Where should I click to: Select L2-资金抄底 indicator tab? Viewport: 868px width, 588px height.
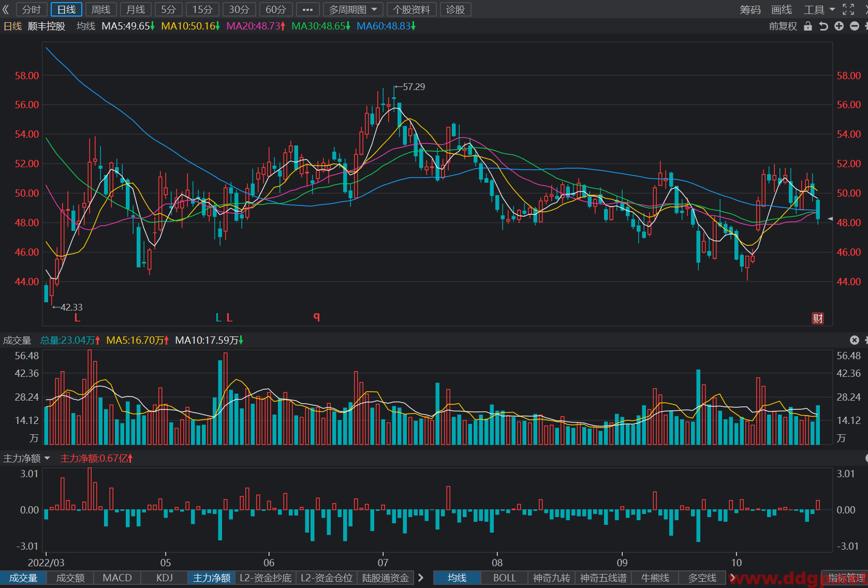tap(266, 578)
